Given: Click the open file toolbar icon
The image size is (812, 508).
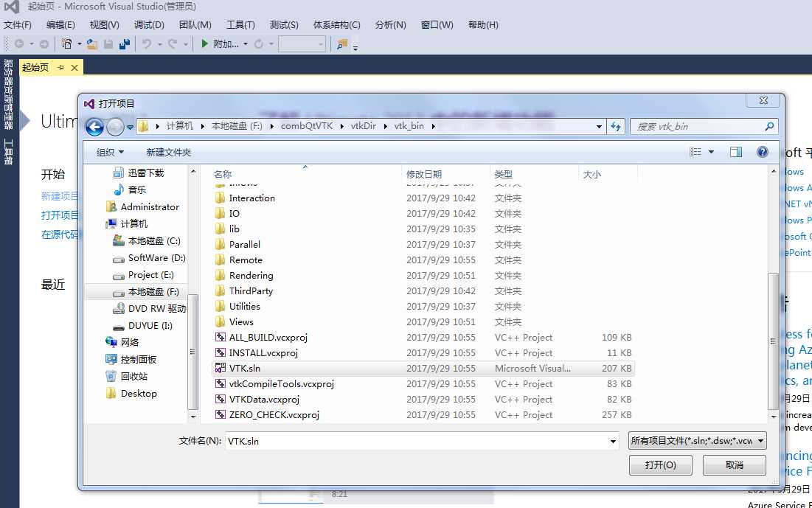Looking at the screenshot, I should [x=92, y=44].
